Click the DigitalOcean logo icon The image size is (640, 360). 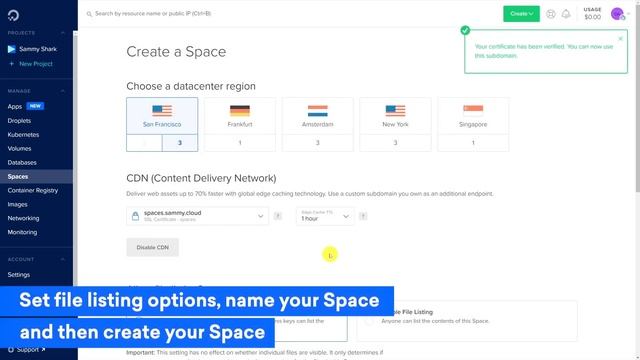point(13,16)
